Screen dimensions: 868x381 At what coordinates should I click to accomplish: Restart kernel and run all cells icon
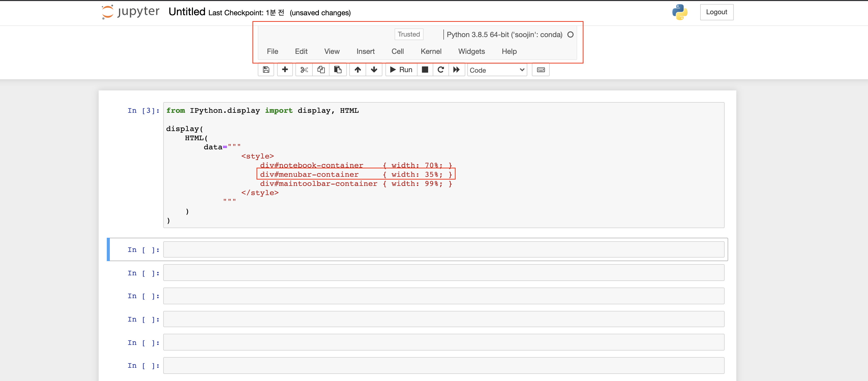pyautogui.click(x=456, y=70)
